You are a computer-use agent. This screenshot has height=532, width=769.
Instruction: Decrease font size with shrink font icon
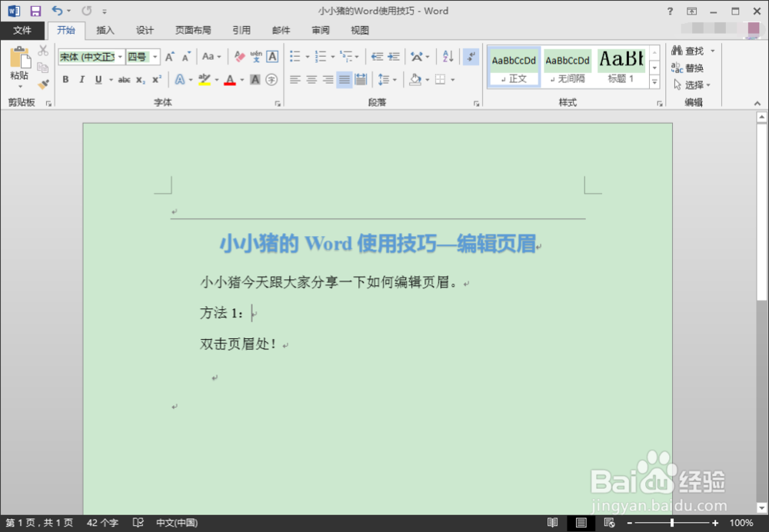tap(186, 57)
